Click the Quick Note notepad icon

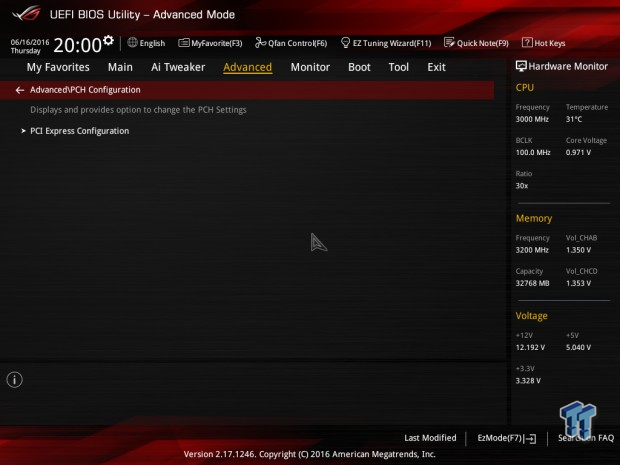(x=449, y=43)
